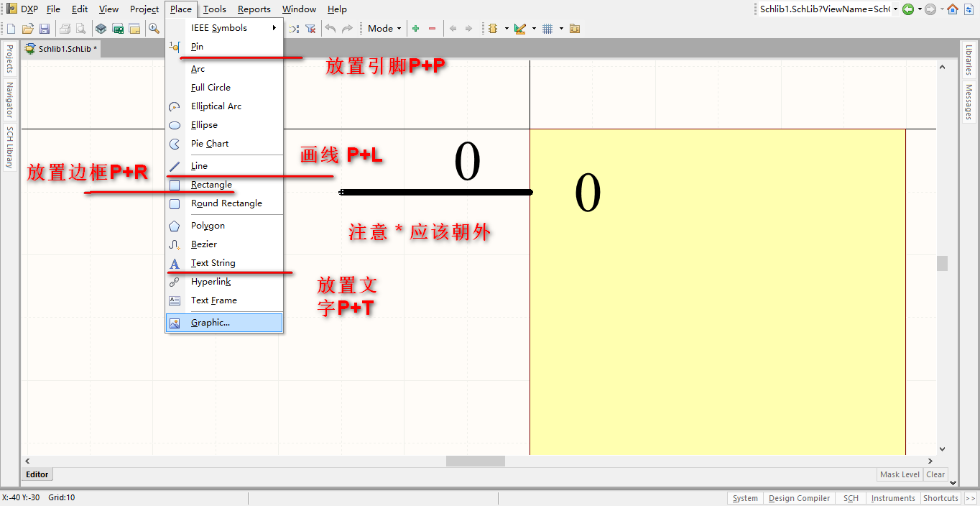The image size is (980, 506).
Task: Click the green plus add icon
Action: (415, 29)
